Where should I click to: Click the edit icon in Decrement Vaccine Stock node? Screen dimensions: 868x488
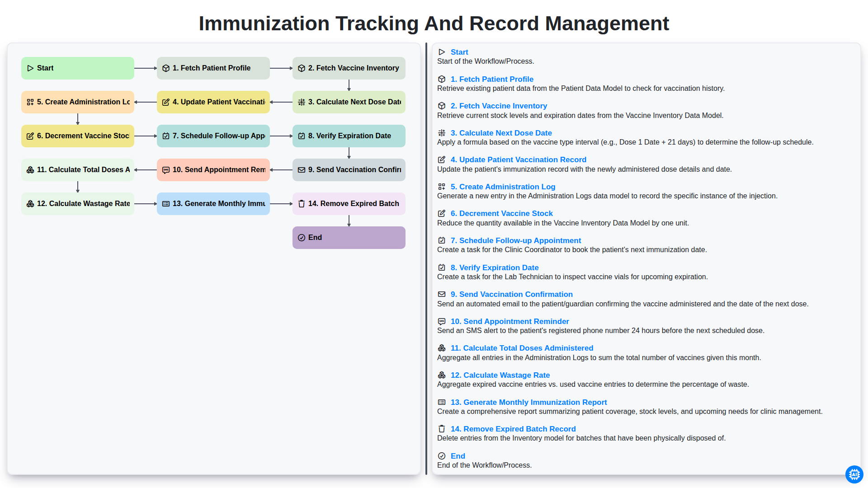(x=30, y=136)
